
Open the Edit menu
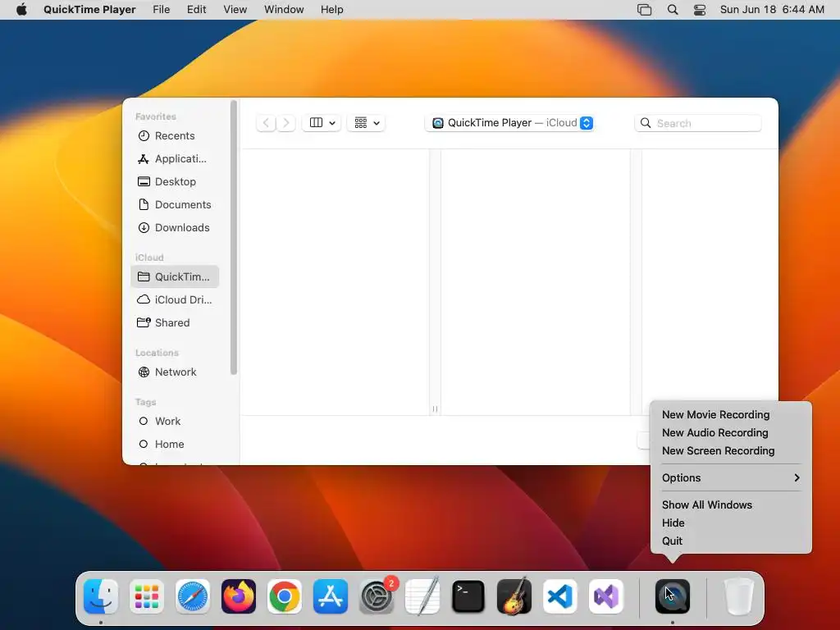[x=197, y=10]
